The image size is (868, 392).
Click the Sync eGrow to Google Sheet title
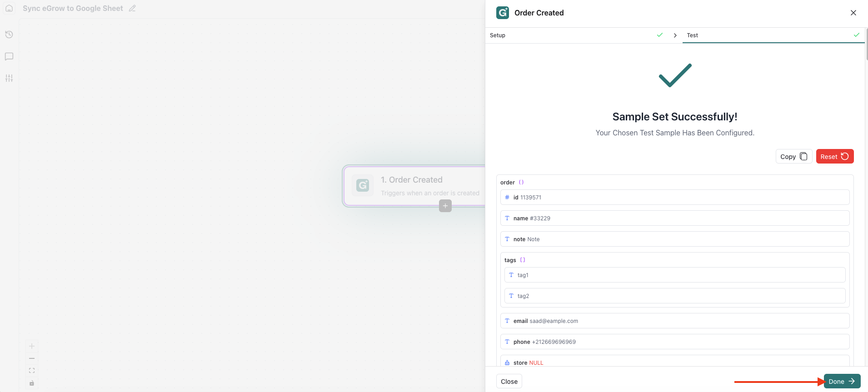tap(73, 9)
